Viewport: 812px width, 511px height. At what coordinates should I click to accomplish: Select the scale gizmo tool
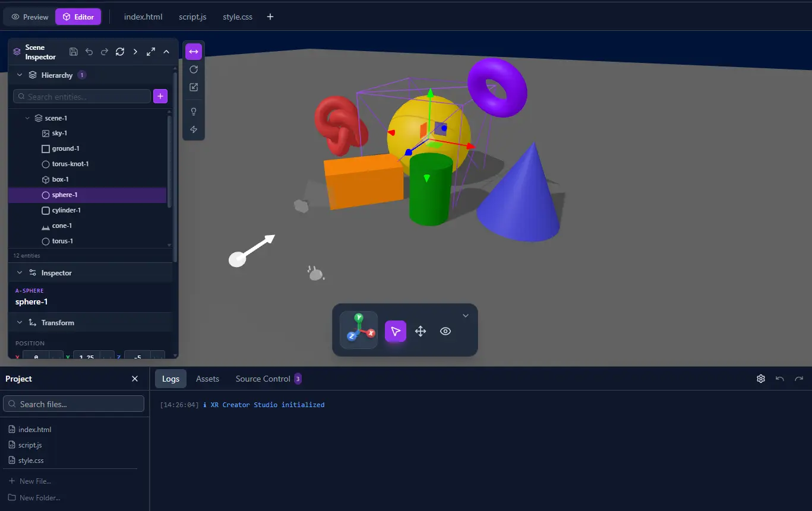click(x=194, y=87)
